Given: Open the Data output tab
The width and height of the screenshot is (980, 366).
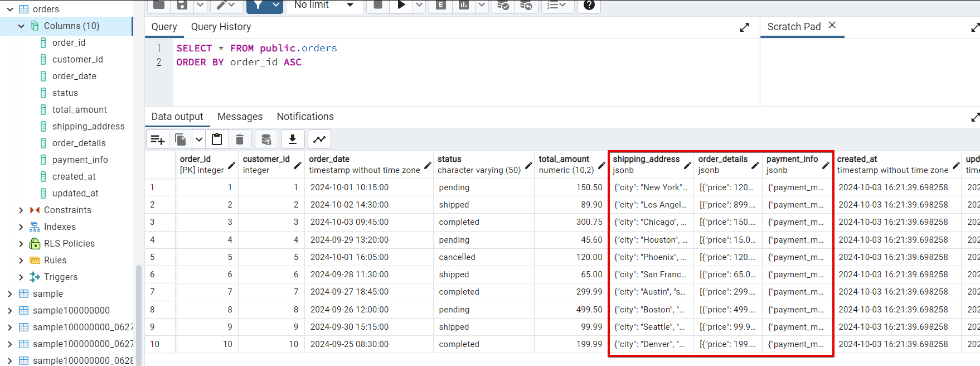Looking at the screenshot, I should (177, 117).
